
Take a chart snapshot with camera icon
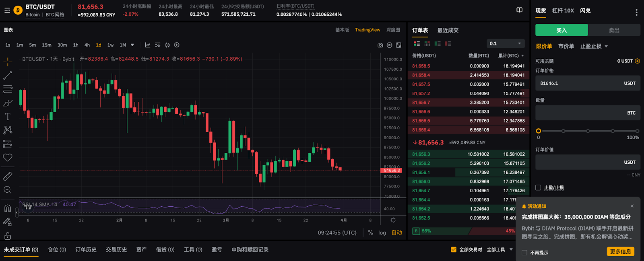click(x=380, y=45)
